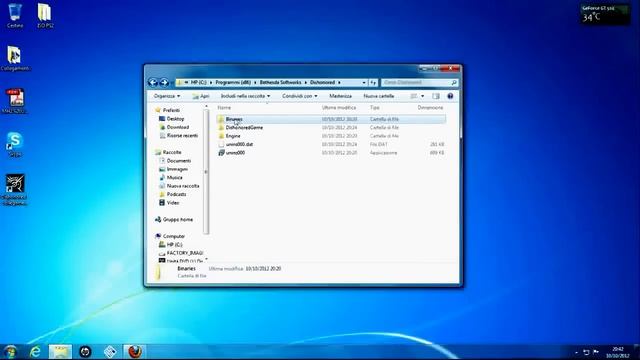640x360 pixels.
Task: Open the PDF desktop file icon
Action: coord(15,101)
